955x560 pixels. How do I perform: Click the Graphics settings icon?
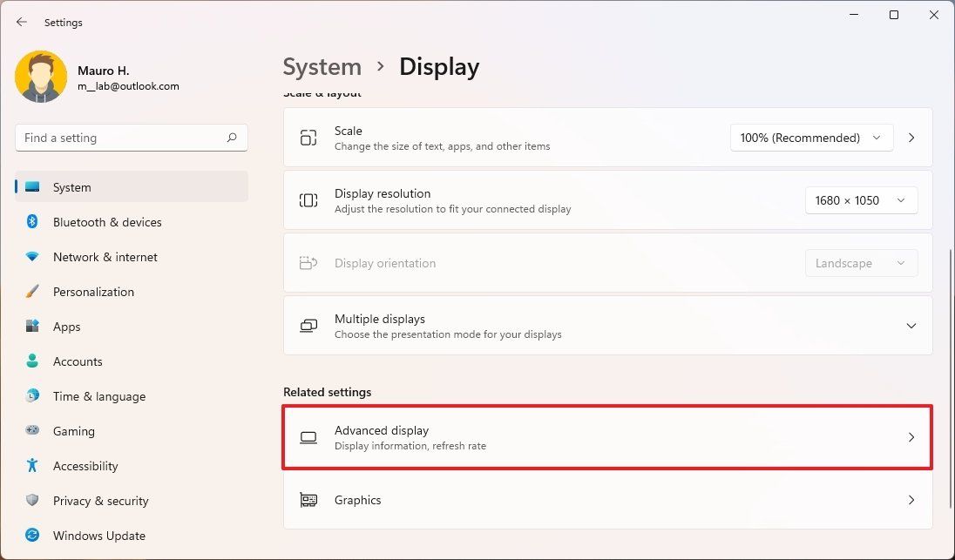[x=308, y=500]
